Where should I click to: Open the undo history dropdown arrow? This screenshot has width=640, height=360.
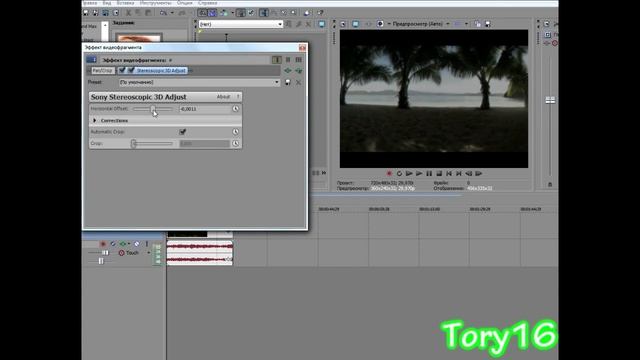pyautogui.click(x=171, y=13)
